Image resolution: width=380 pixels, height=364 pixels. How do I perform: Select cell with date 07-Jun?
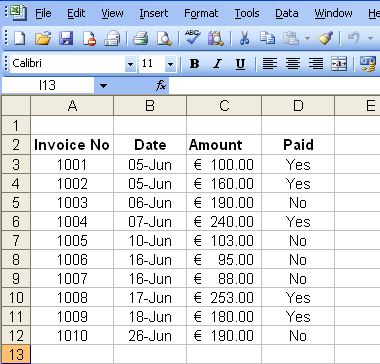150,221
